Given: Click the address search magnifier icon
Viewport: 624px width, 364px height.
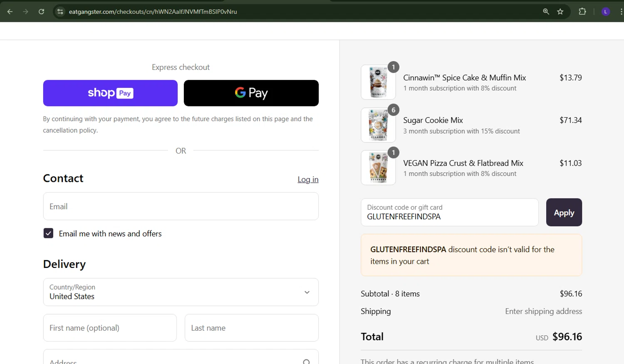Looking at the screenshot, I should (x=307, y=362).
